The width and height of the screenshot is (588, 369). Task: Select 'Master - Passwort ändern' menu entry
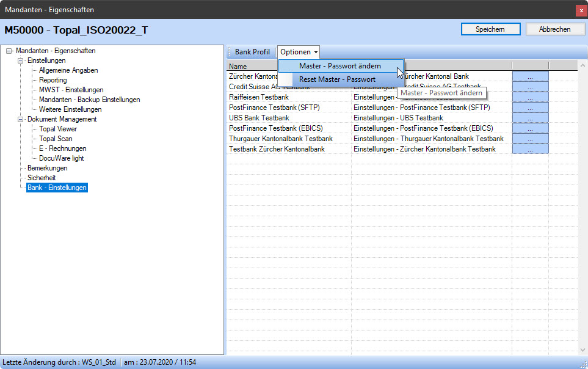tap(339, 66)
